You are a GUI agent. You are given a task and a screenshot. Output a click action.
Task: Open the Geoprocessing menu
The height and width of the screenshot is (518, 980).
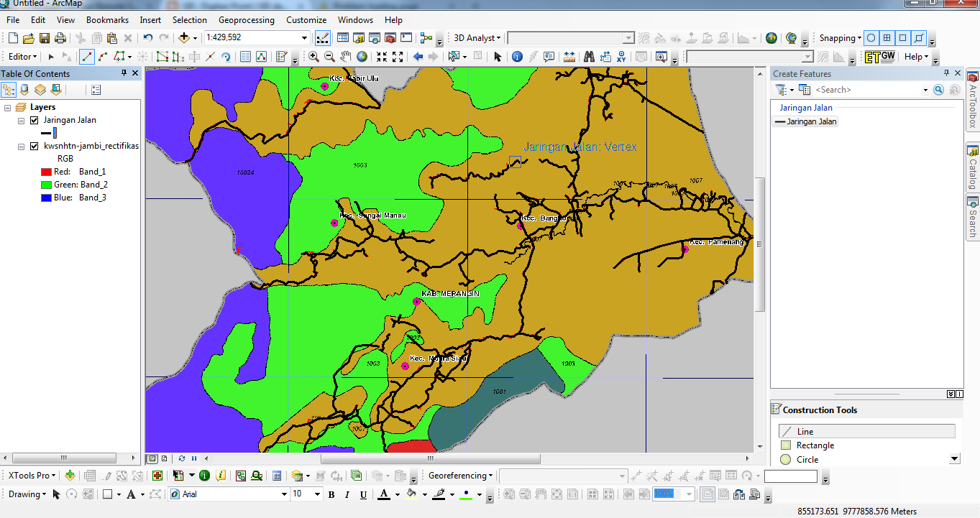pos(246,19)
